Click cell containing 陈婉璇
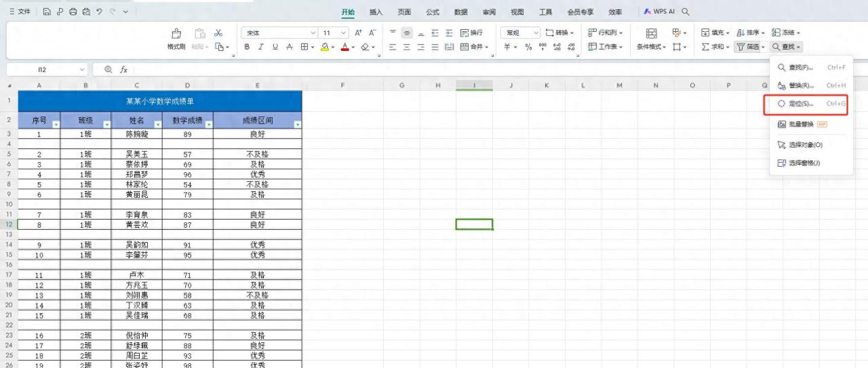This screenshot has height=368, width=868. 137,134
